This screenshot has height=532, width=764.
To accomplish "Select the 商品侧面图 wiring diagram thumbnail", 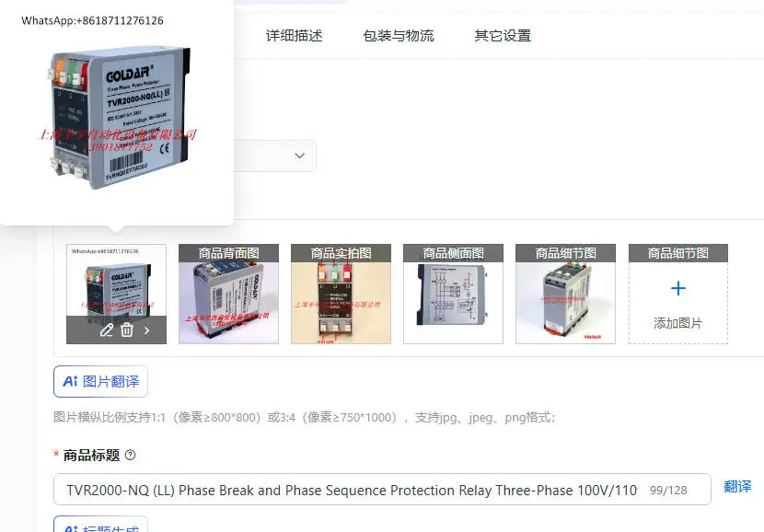I will (453, 294).
